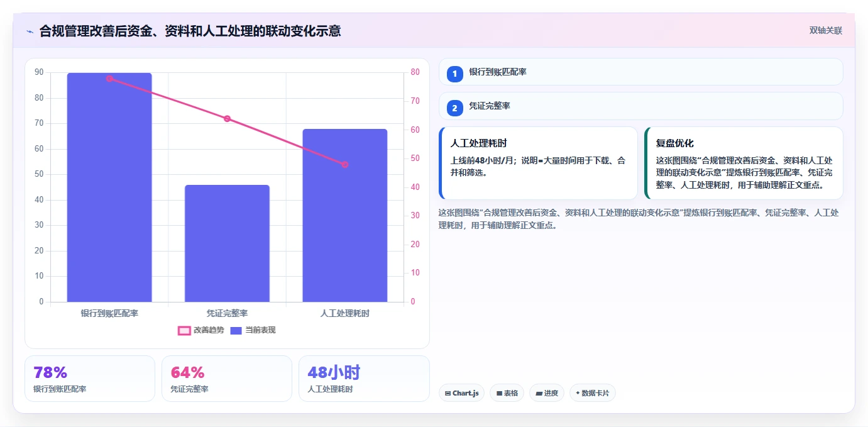Click trend line point above 凭证完整率
This screenshot has height=427, width=868.
coord(227,119)
